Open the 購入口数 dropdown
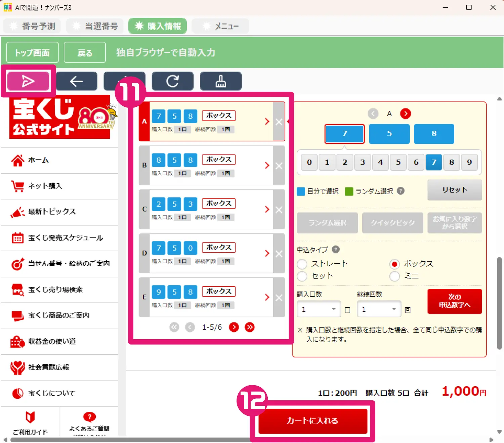504x443 pixels. click(x=318, y=309)
